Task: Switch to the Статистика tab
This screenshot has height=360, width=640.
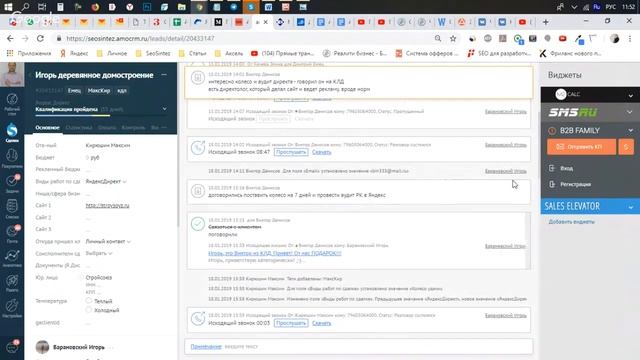Action: 79,127
